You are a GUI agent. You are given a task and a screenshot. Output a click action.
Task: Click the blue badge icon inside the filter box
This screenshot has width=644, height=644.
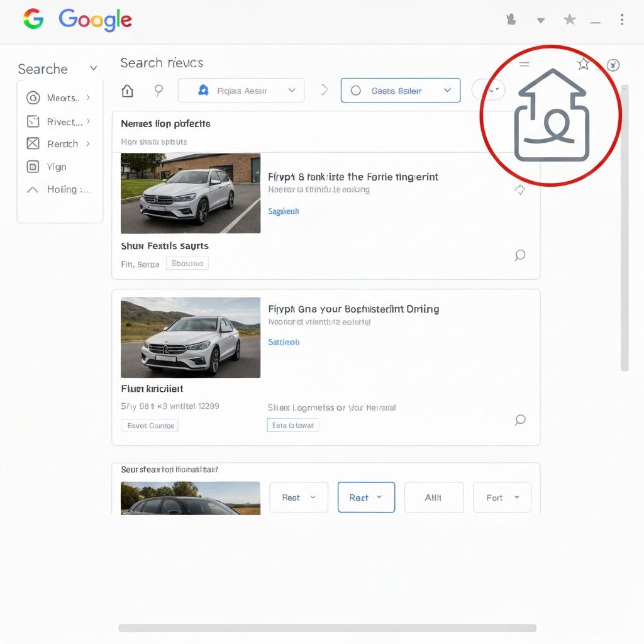pyautogui.click(x=203, y=90)
